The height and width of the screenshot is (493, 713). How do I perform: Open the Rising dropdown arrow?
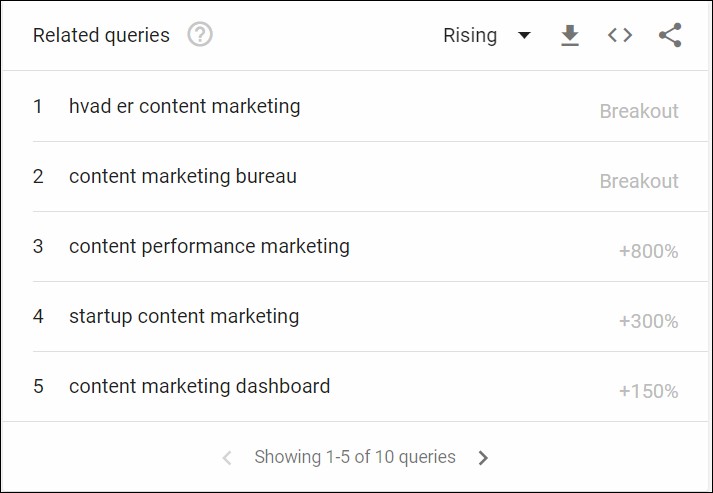click(525, 36)
